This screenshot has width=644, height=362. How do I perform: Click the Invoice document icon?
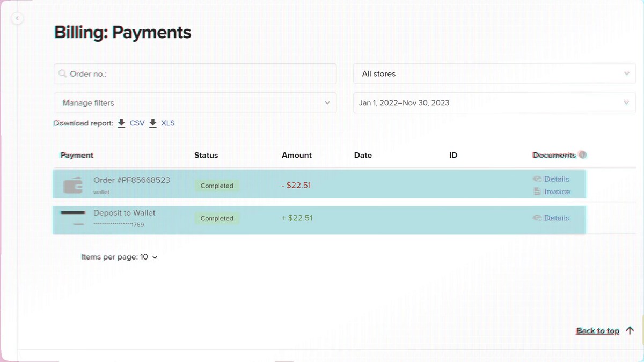coord(537,191)
